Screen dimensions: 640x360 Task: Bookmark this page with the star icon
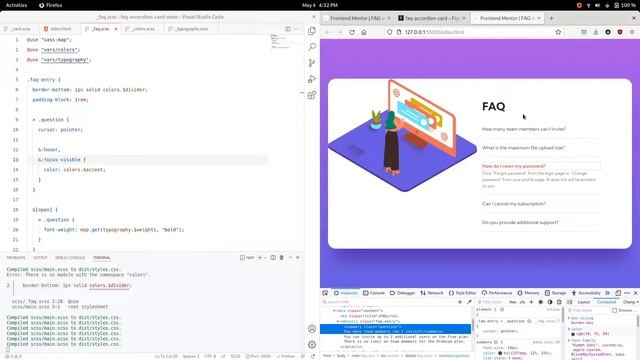[x=558, y=32]
